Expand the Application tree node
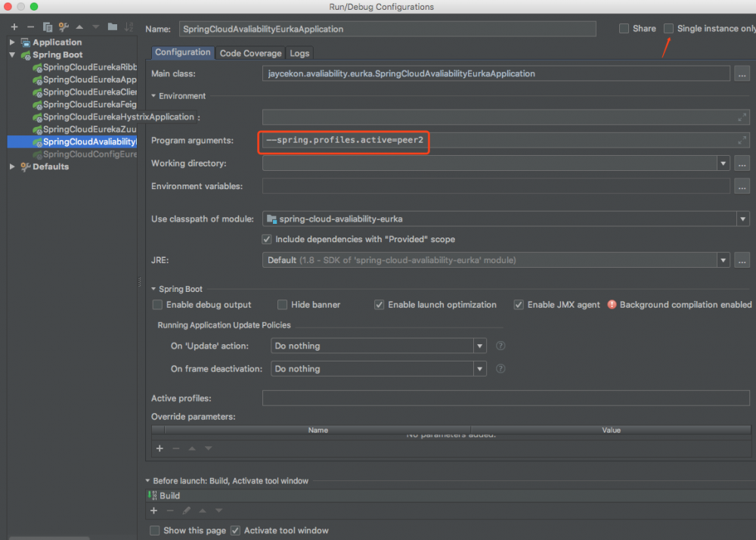 point(12,42)
